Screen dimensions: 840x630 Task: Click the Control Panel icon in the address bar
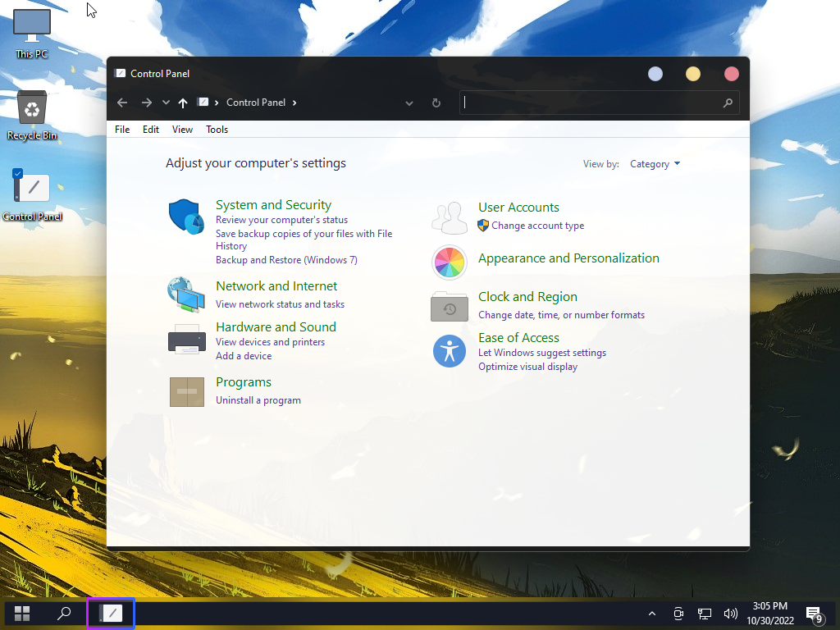tap(203, 102)
